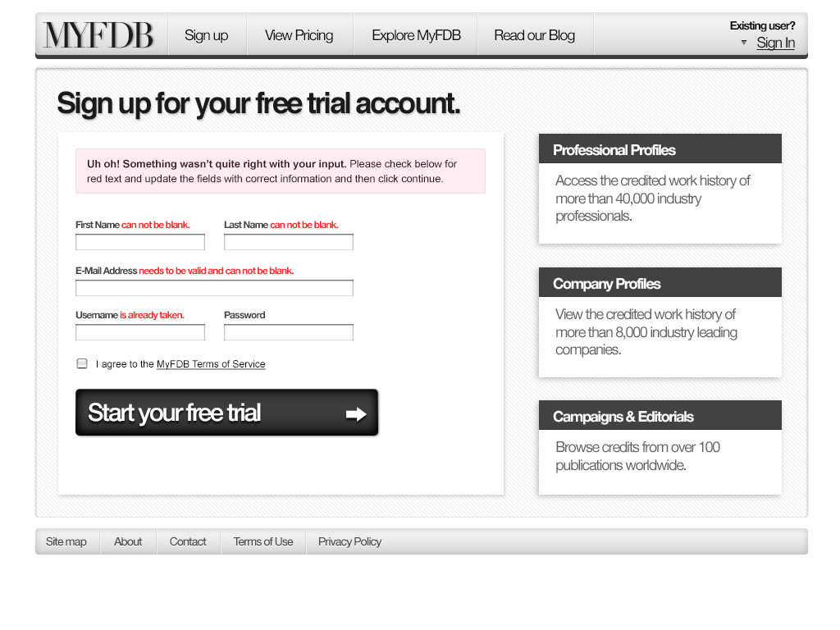Open the Sign up menu item
This screenshot has width=840, height=630.
click(x=206, y=35)
